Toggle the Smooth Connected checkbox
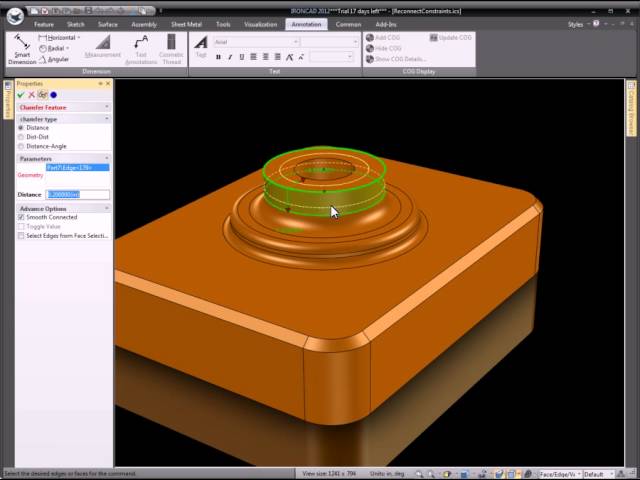 click(x=21, y=217)
